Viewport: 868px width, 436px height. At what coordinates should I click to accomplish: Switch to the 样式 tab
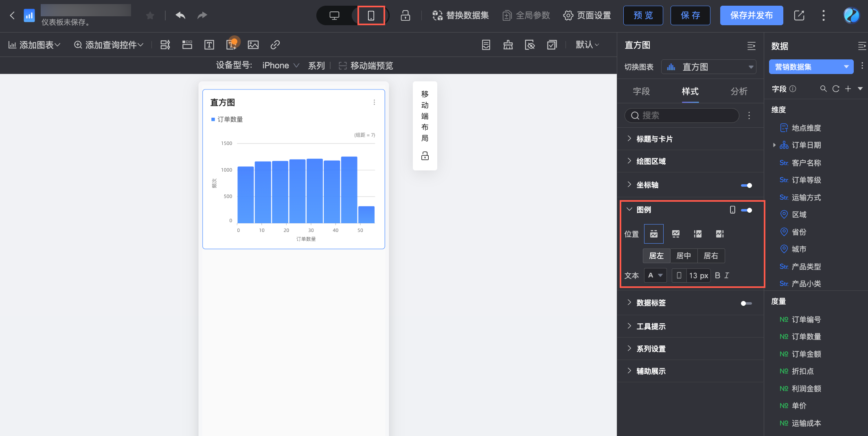690,92
